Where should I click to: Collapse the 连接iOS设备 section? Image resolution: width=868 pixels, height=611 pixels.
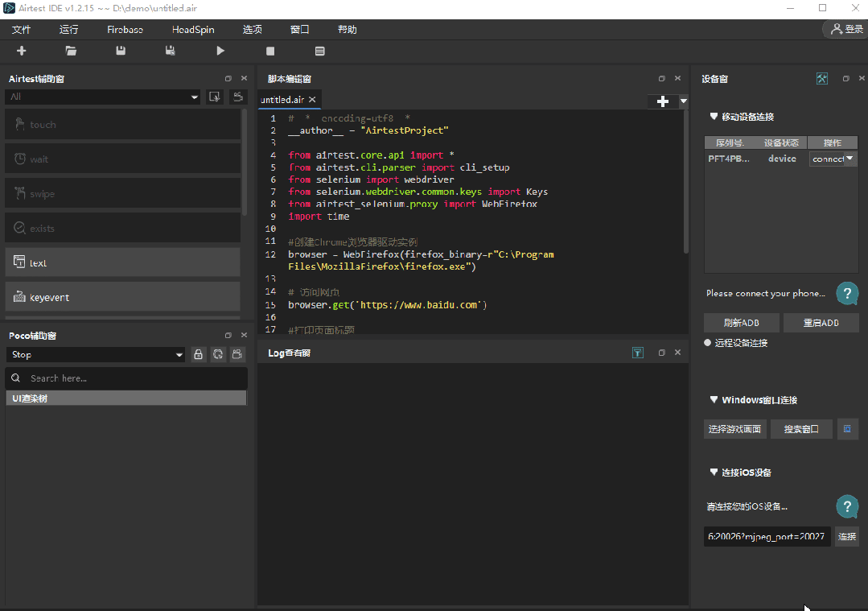click(x=714, y=473)
